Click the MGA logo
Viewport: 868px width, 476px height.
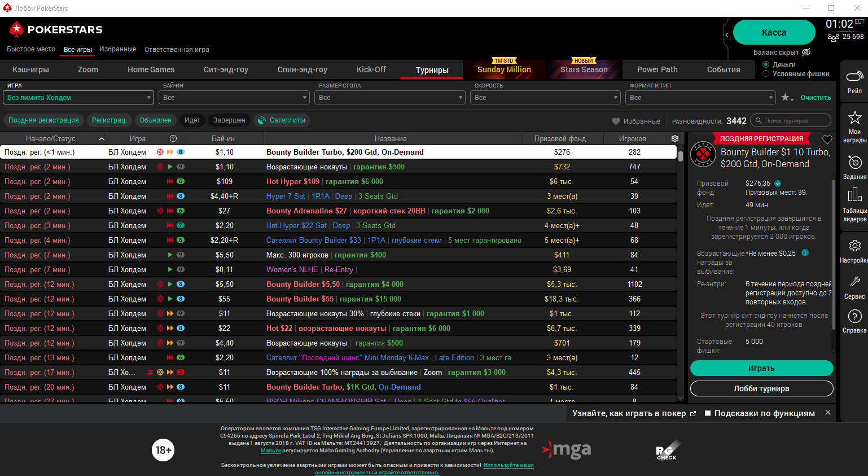[567, 450]
